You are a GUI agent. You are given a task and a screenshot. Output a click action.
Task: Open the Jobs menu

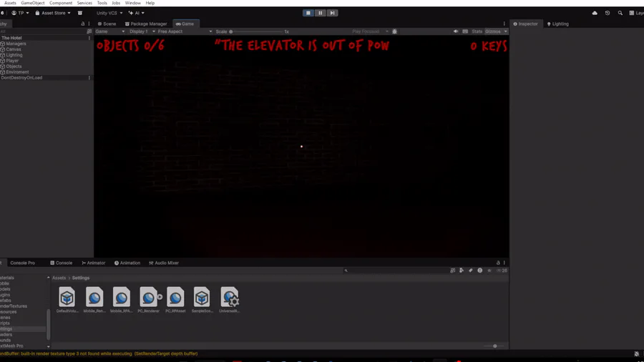(x=116, y=3)
